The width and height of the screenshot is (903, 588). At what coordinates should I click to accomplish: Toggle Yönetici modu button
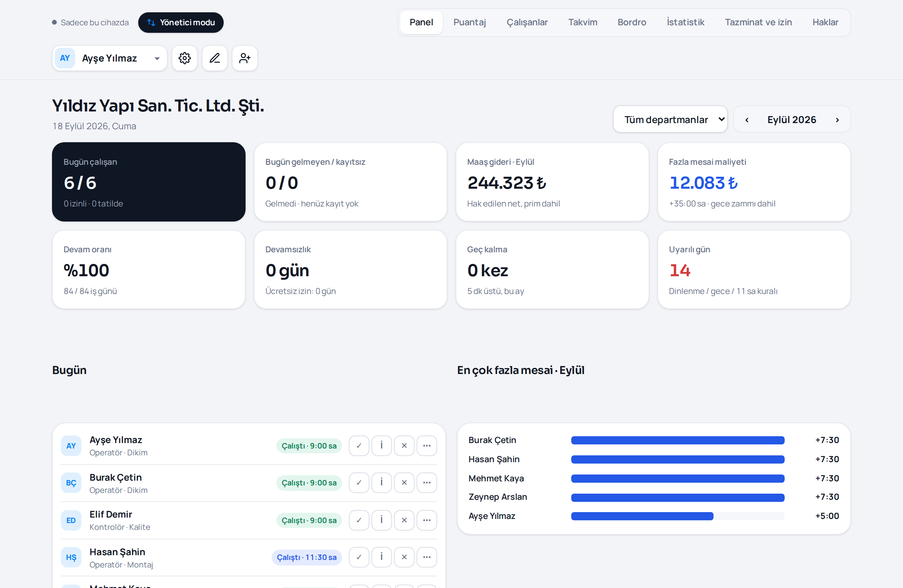[181, 22]
